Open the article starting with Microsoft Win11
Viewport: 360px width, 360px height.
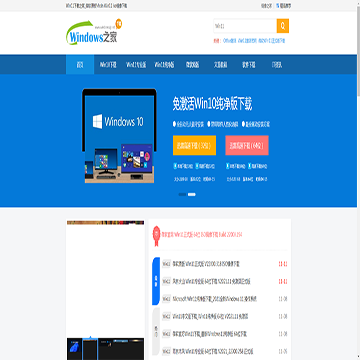click(215, 299)
